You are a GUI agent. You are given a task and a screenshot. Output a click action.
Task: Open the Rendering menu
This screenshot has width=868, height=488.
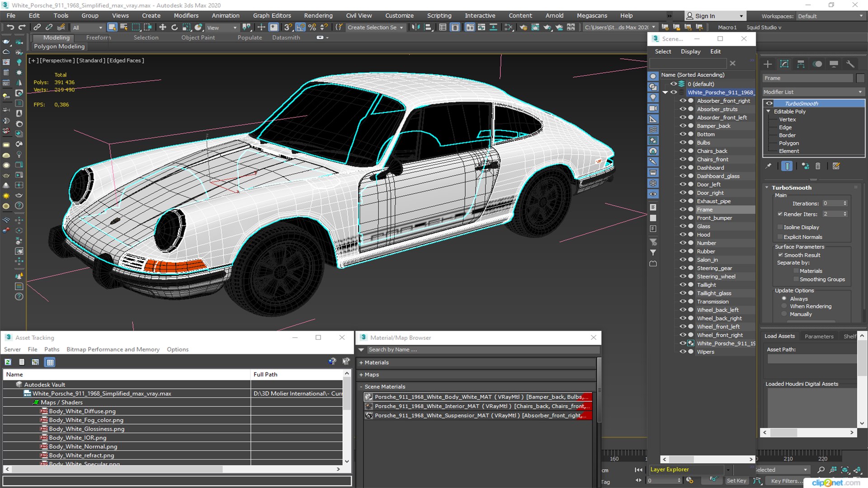[318, 15]
